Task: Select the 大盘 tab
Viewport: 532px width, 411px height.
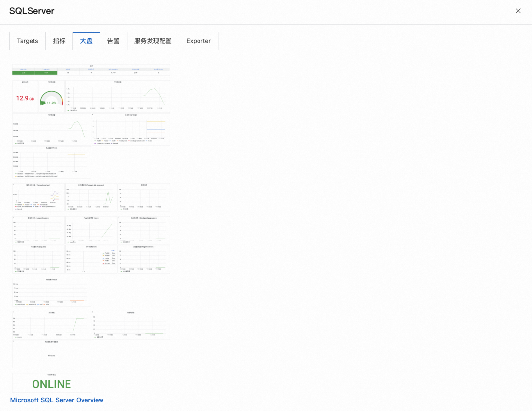Action: [x=86, y=41]
